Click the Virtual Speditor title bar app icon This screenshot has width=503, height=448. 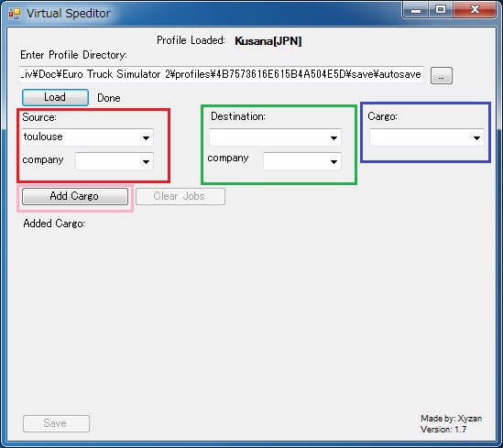coord(15,14)
